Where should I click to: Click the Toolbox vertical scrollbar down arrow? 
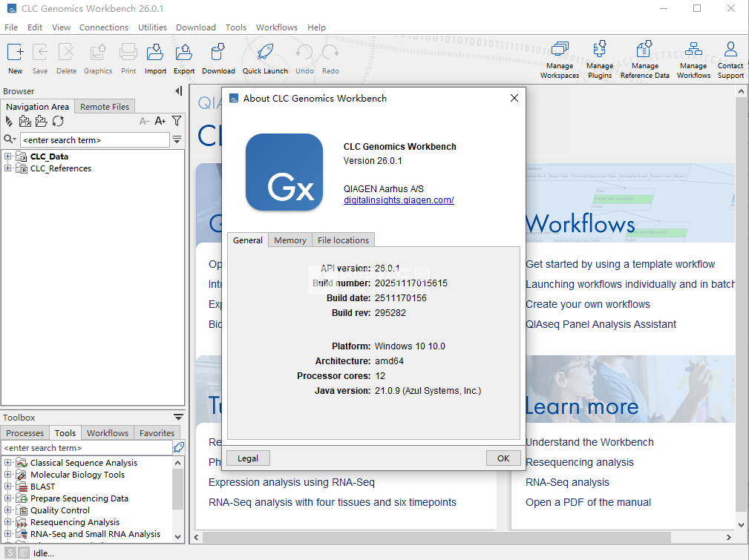coord(177,536)
